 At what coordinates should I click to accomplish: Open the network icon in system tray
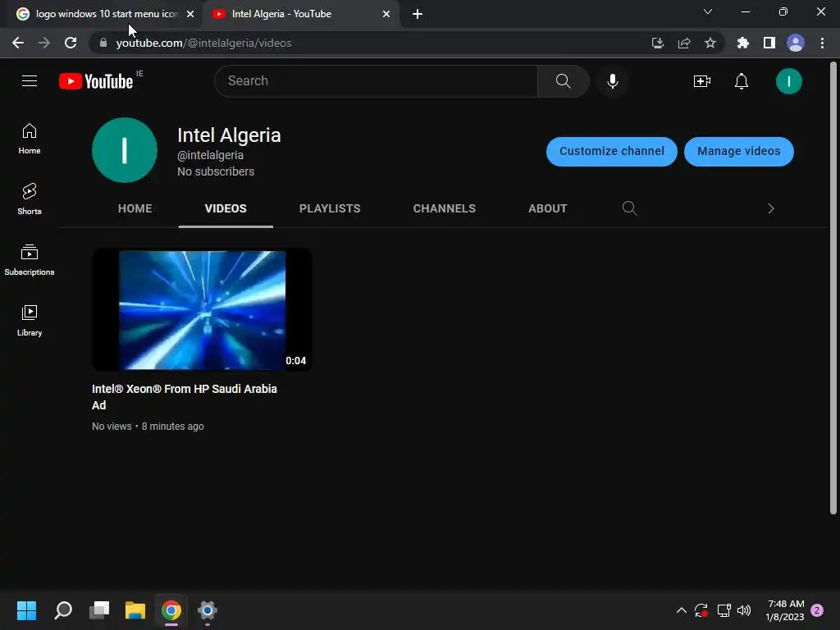point(724,610)
